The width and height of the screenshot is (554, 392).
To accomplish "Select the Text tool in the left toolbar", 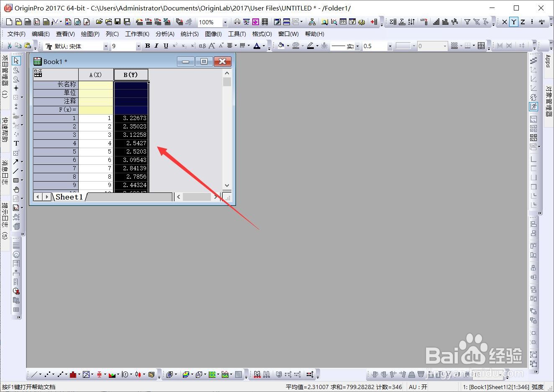I will (x=16, y=143).
